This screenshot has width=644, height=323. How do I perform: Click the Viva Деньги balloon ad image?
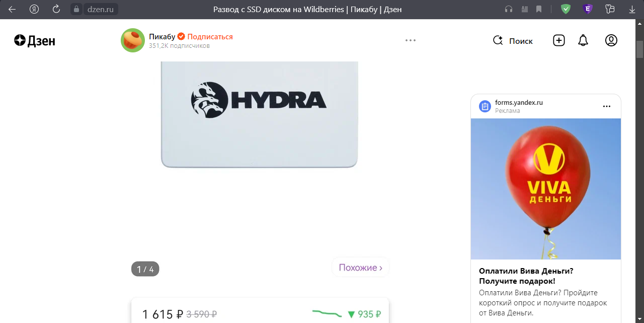[546, 189]
